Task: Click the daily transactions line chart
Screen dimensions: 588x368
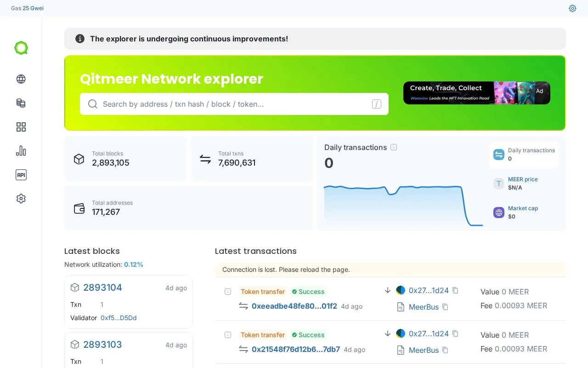Action: 403,206
